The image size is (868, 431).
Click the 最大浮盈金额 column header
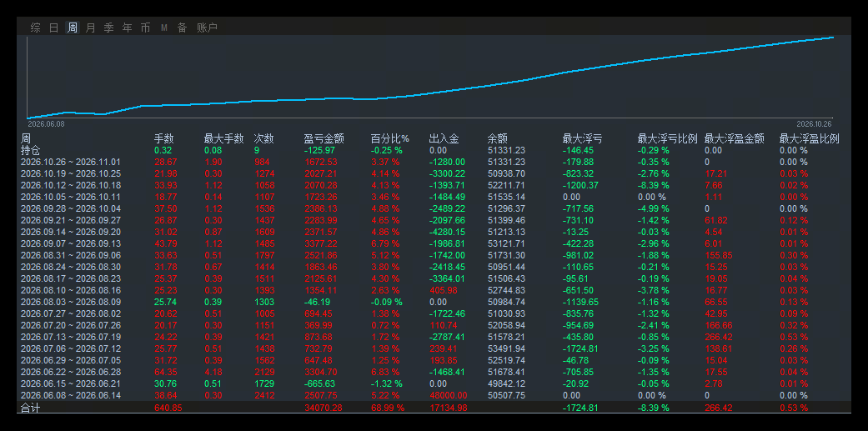tap(734, 139)
